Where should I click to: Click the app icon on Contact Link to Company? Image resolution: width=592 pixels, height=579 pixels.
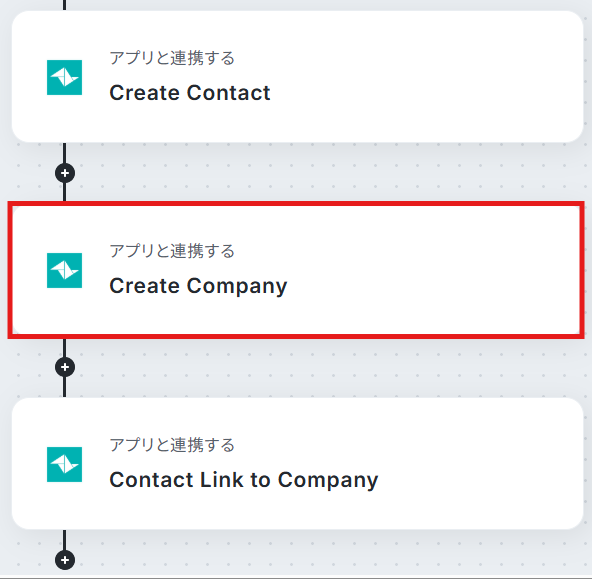[x=64, y=464]
